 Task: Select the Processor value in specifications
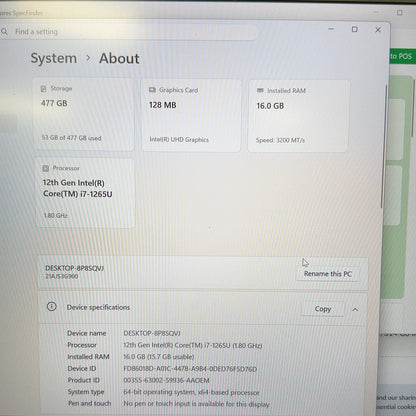pyautogui.click(x=193, y=345)
